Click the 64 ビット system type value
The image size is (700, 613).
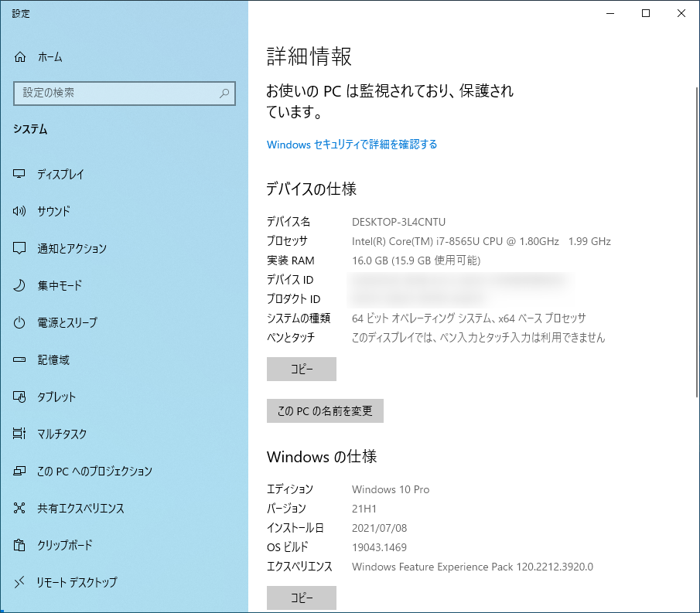point(469,318)
